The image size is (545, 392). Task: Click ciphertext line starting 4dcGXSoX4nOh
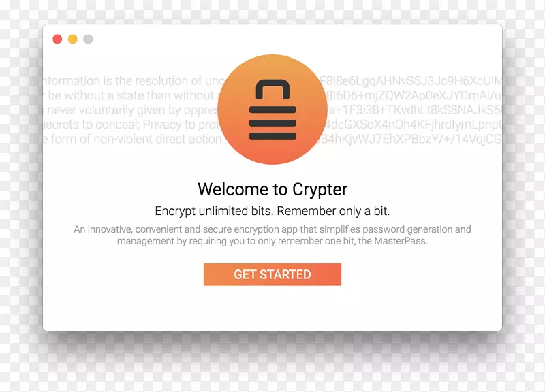[414, 125]
